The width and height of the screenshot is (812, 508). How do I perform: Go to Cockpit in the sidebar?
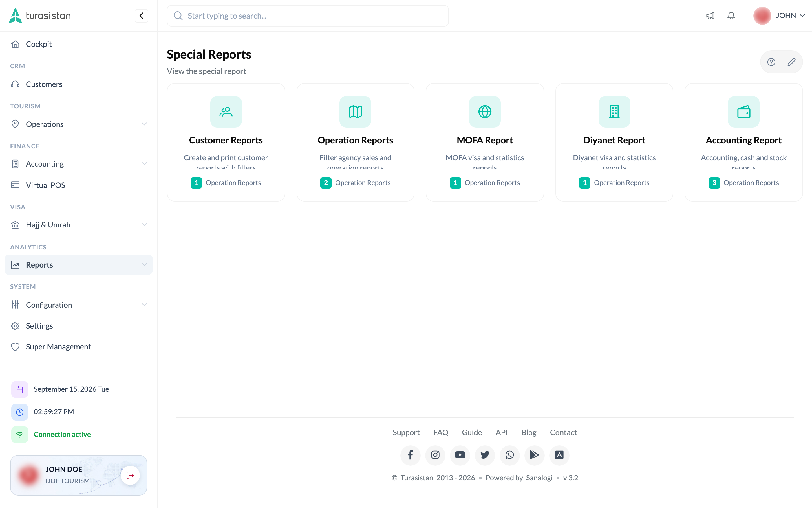(78, 44)
